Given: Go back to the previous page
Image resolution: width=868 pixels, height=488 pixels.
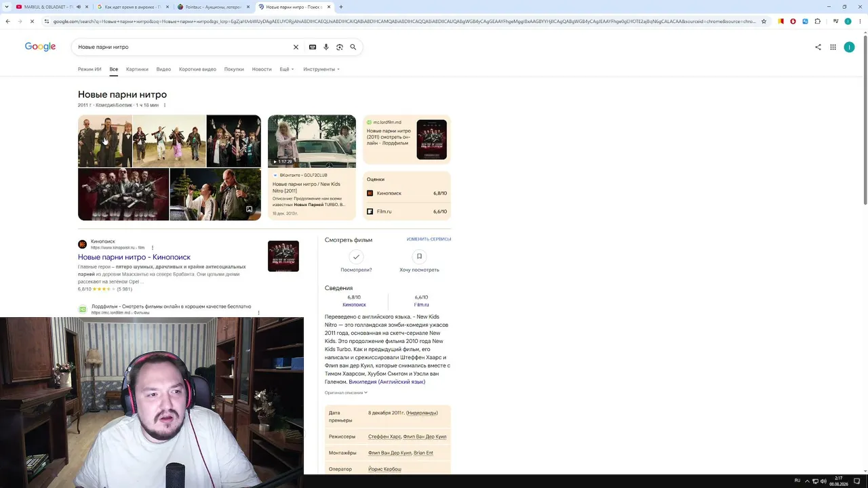Looking at the screenshot, I should [x=7, y=21].
